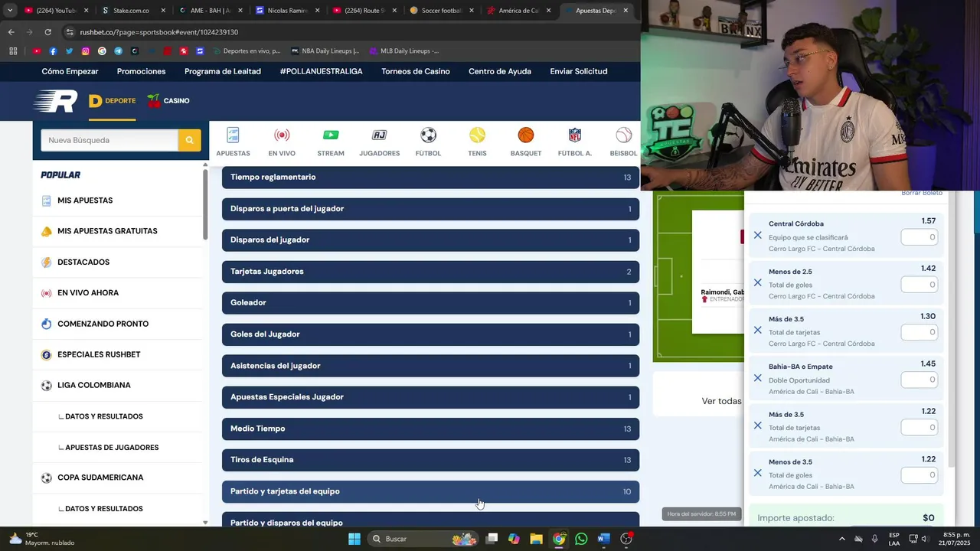Expand the Tiempo reglamentario market
980x551 pixels.
tap(430, 178)
